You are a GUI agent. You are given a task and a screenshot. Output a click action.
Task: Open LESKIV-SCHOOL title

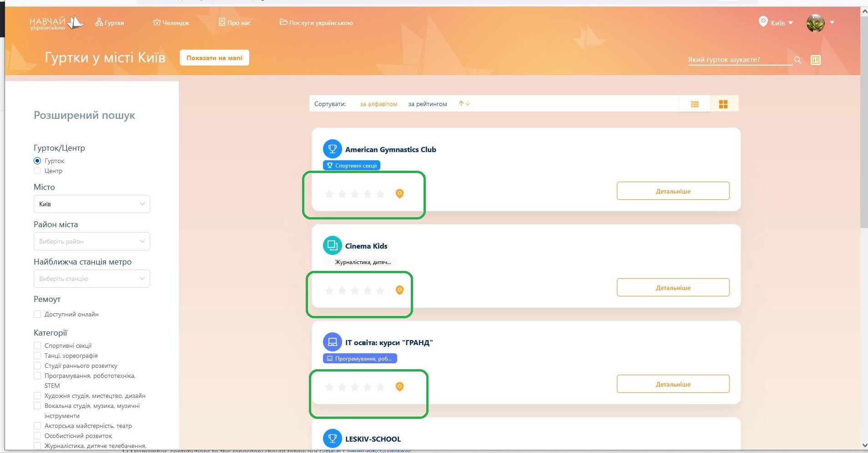coord(373,439)
